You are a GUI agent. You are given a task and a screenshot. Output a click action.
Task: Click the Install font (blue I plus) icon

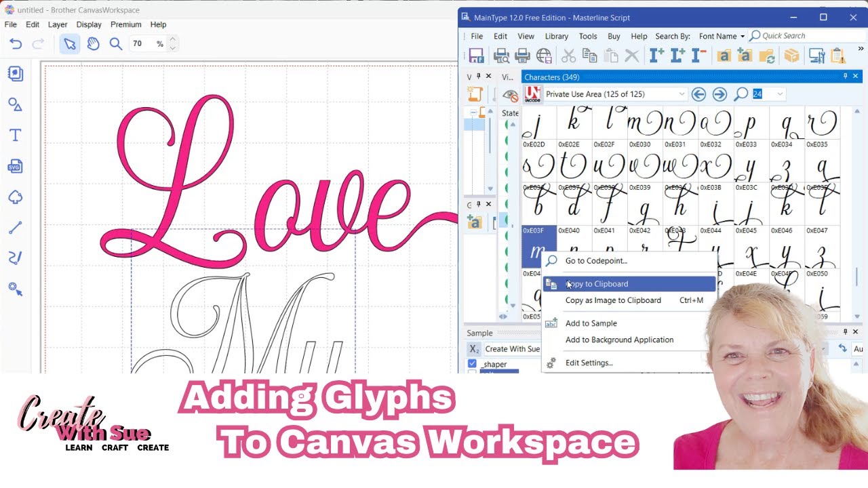pyautogui.click(x=656, y=56)
